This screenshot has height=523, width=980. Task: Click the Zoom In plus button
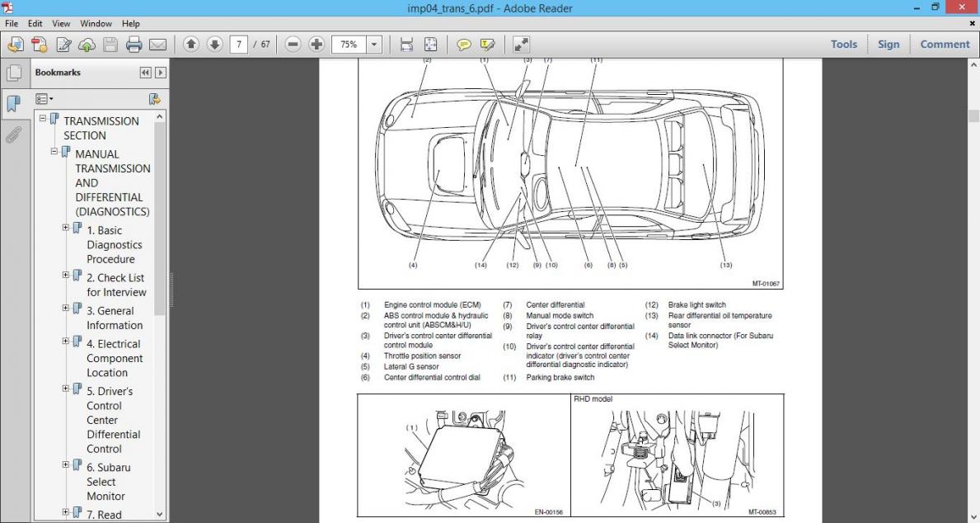click(x=316, y=44)
